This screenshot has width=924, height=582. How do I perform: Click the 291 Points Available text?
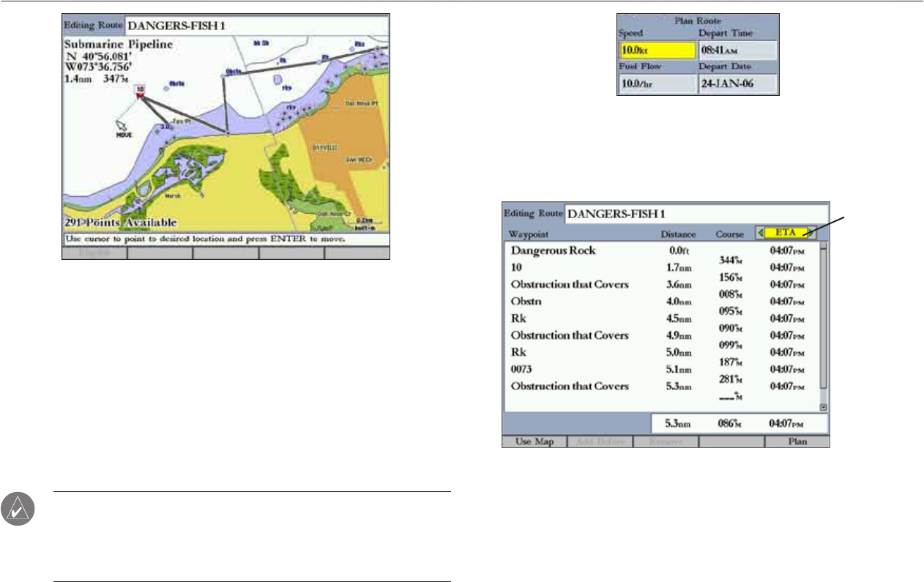[119, 222]
